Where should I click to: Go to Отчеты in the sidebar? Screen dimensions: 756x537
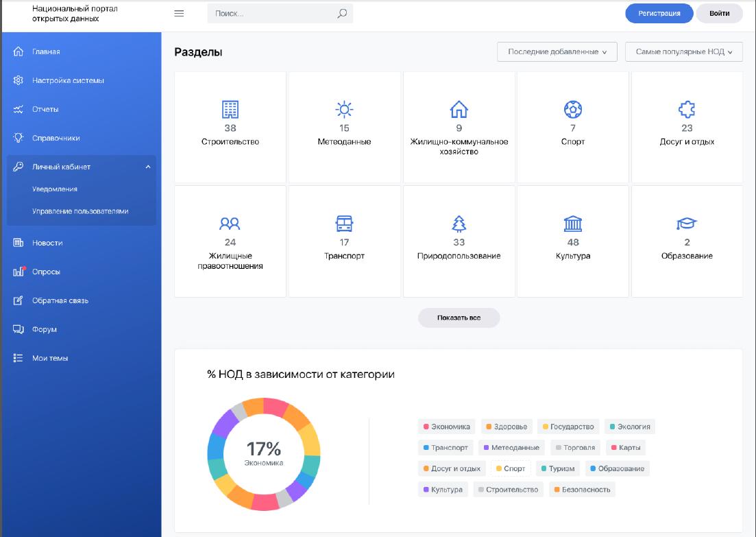click(x=45, y=109)
